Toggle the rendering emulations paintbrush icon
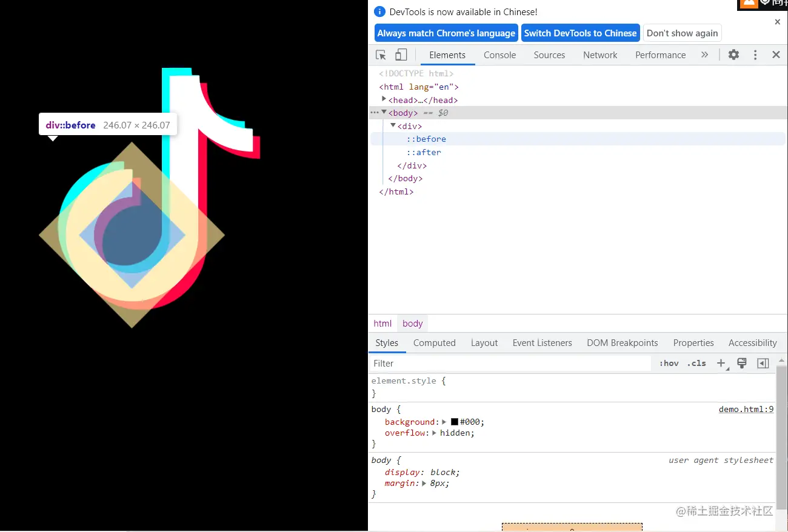788x532 pixels. [x=741, y=363]
